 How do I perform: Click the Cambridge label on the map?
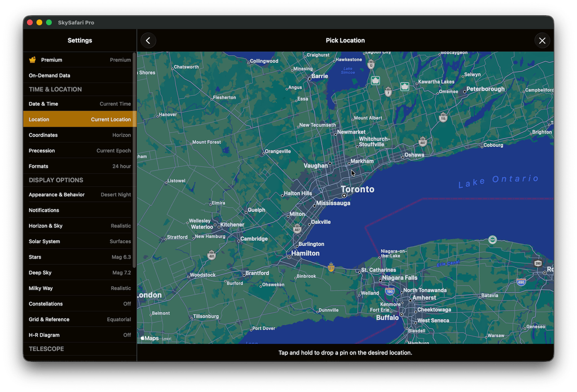(x=254, y=239)
